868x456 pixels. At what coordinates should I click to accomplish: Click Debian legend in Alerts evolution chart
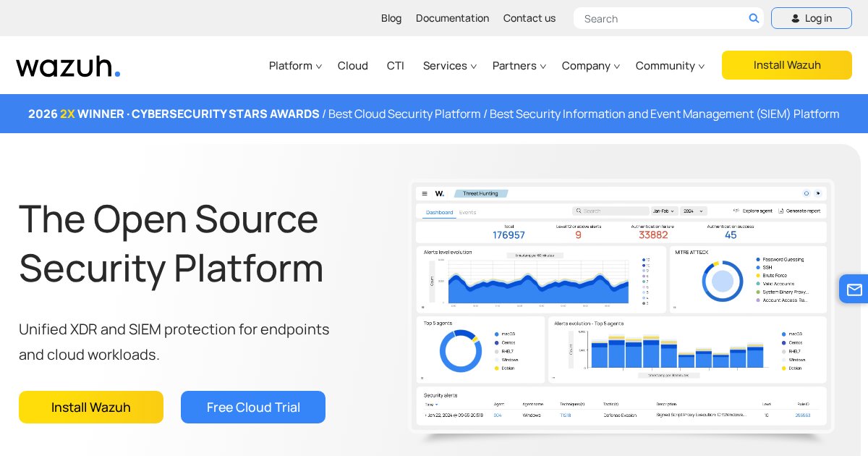click(x=792, y=368)
